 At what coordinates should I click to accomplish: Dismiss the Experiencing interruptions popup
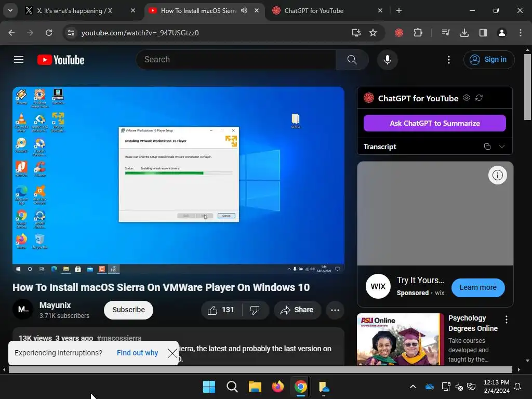172,353
